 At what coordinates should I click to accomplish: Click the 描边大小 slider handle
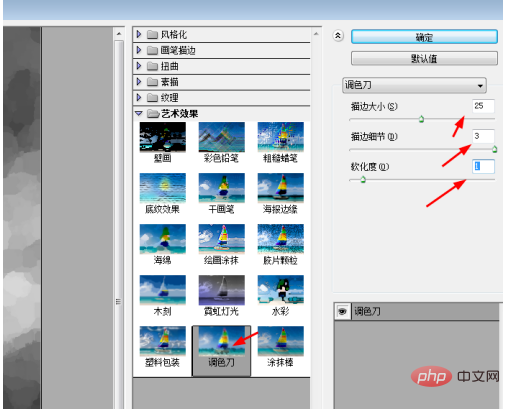[x=421, y=119]
